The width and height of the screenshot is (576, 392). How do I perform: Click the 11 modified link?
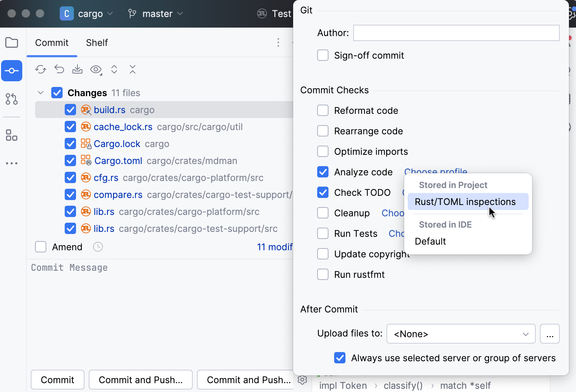pos(275,247)
